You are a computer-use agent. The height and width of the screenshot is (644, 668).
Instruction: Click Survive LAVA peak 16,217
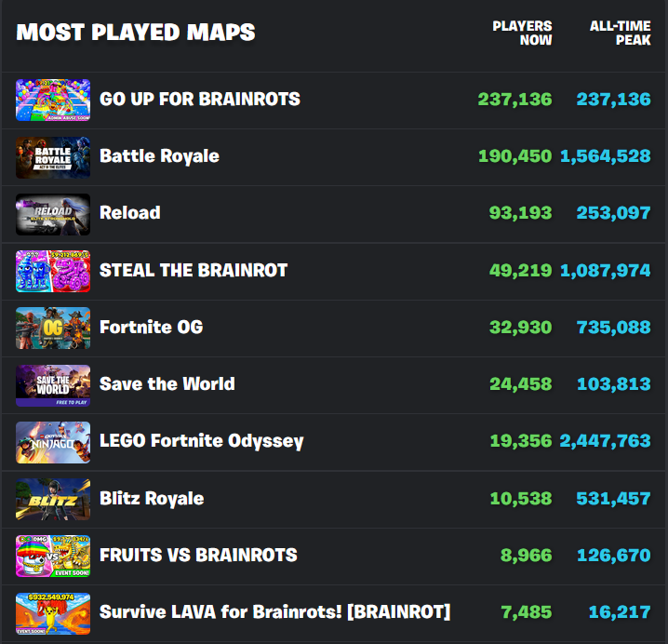tap(620, 612)
